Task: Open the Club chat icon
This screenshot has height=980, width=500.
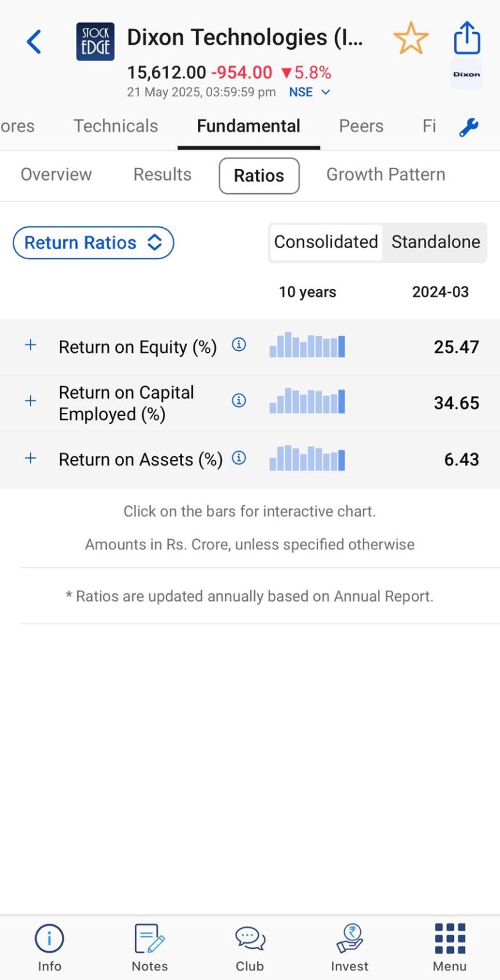Action: click(x=250, y=947)
